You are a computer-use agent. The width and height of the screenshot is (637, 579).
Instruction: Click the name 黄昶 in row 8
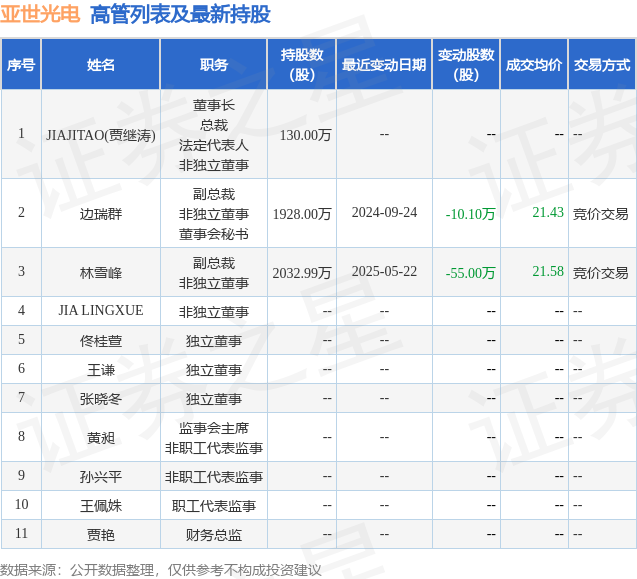[x=101, y=437]
